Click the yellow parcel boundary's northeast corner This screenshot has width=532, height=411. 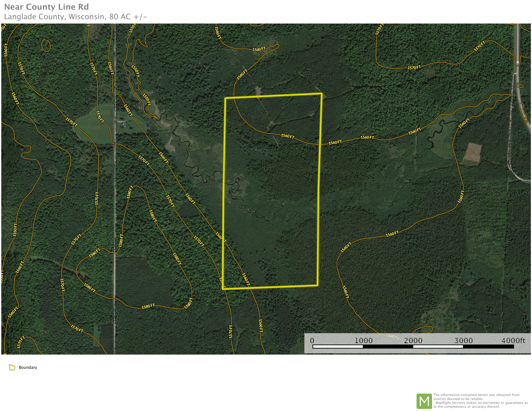(322, 94)
